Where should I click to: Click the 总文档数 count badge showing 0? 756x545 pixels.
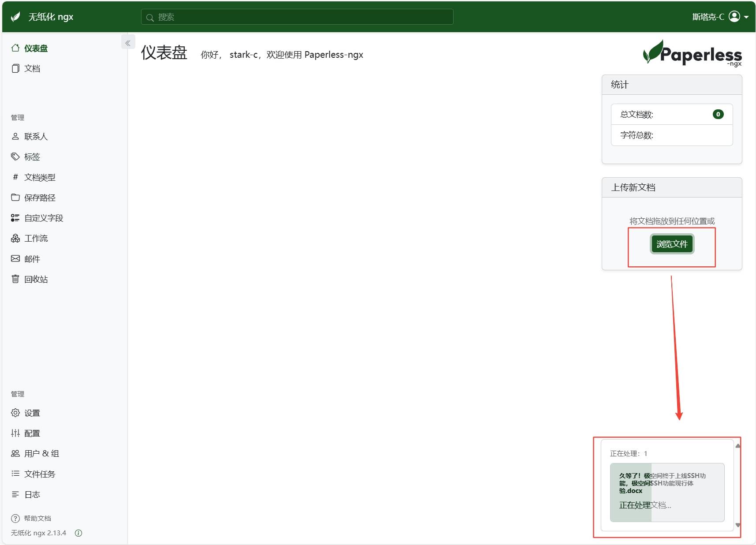pyautogui.click(x=718, y=114)
